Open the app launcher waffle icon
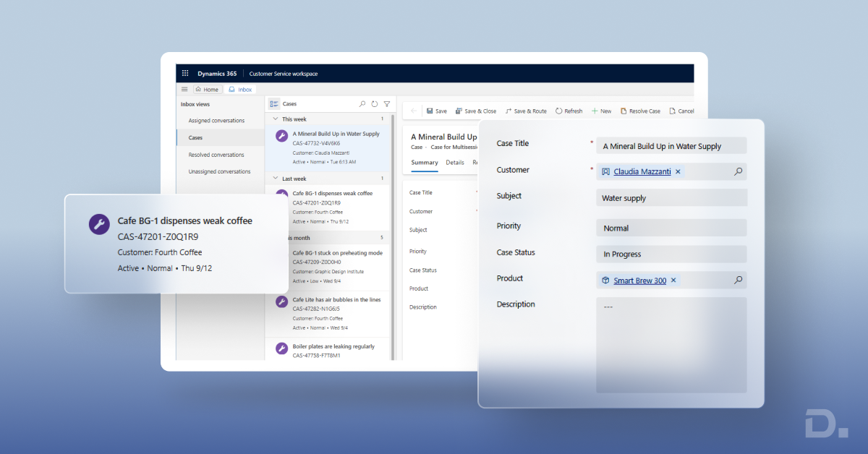The width and height of the screenshot is (868, 454). click(185, 74)
